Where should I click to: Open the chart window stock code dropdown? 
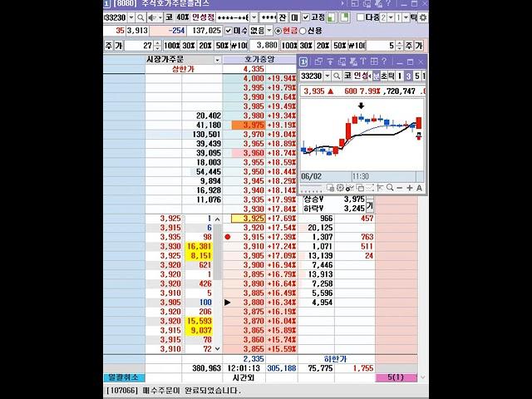pos(327,76)
